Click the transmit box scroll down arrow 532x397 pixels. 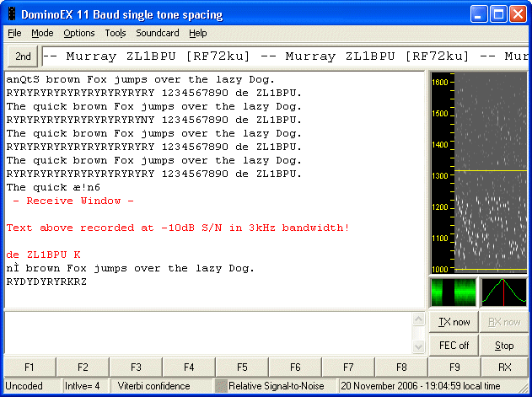[419, 346]
